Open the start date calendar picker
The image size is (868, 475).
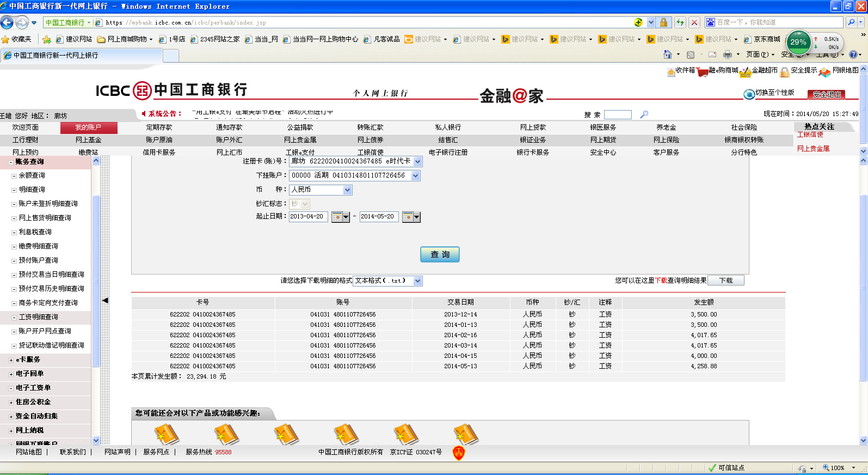[340, 217]
